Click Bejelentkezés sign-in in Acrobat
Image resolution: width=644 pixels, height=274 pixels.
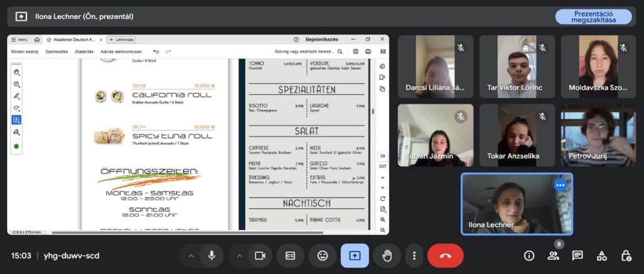[321, 40]
